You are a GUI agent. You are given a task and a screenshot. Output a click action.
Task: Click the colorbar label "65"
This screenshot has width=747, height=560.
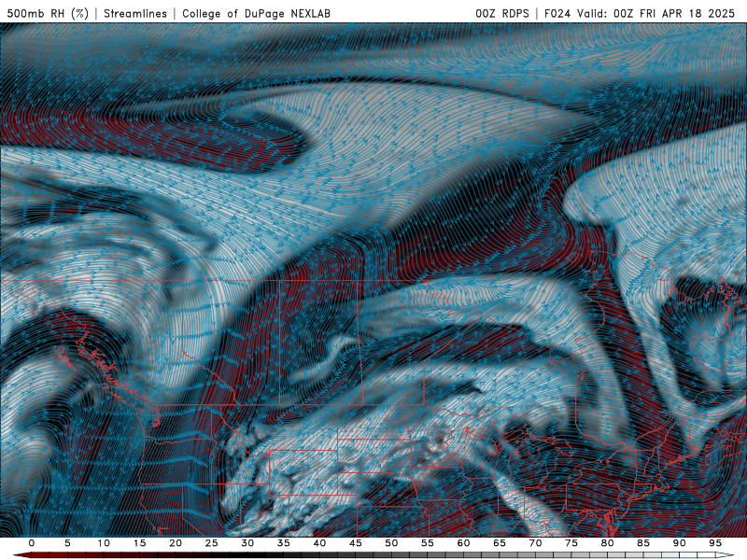pos(500,543)
